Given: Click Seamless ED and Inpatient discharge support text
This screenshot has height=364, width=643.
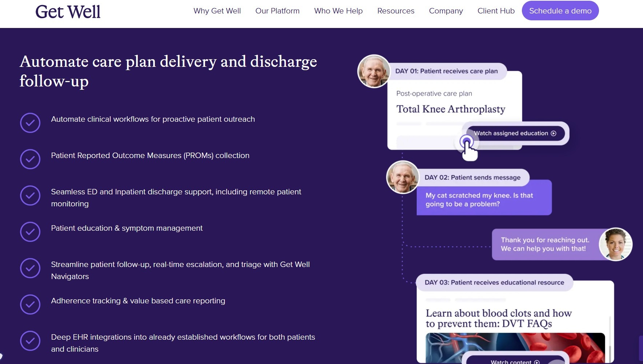Looking at the screenshot, I should click(x=176, y=198).
